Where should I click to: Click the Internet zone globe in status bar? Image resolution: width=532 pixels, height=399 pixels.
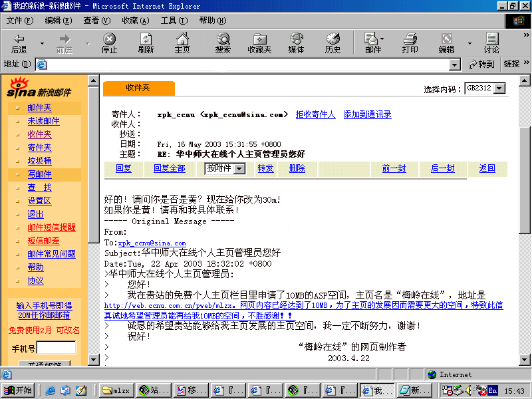pos(432,374)
